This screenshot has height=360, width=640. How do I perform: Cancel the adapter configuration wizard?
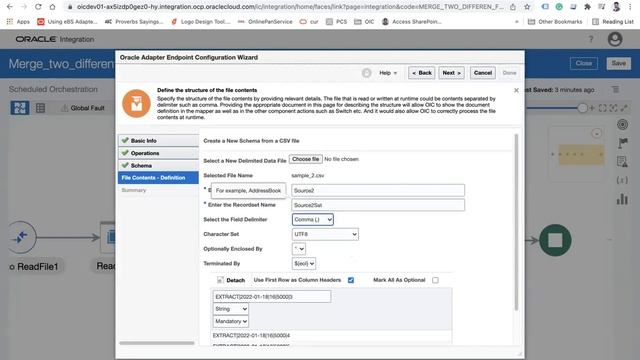pos(483,73)
